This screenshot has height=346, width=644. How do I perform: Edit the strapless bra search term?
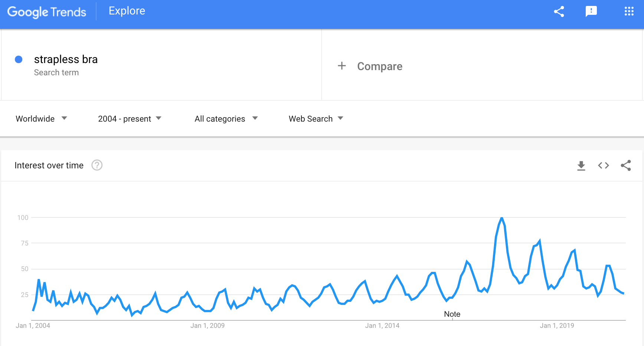(x=66, y=59)
